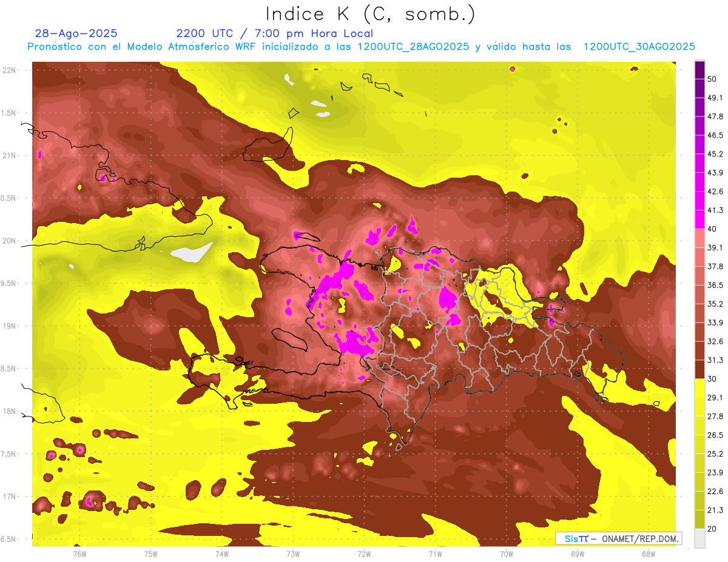Click the legend value 30
728x562 pixels.
click(x=712, y=379)
